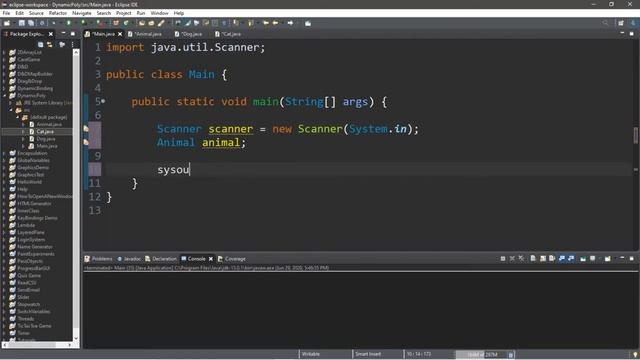Click the garbage collector trash icon
The height and width of the screenshot is (360, 640).
[x=510, y=355]
